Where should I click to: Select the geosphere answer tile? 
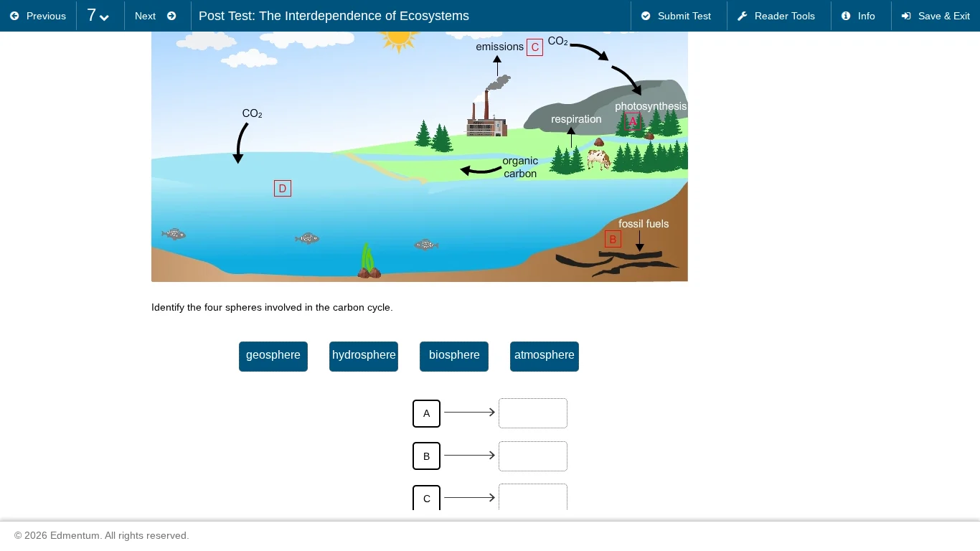tap(273, 356)
